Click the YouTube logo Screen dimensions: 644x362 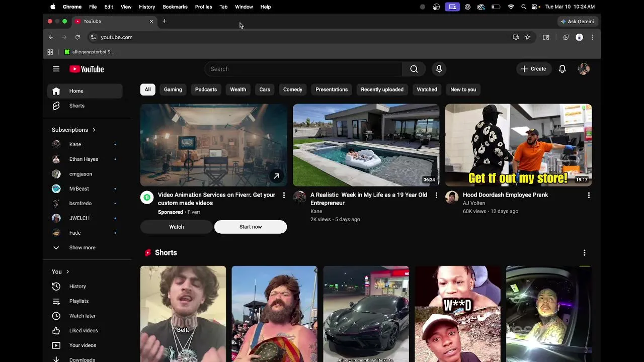coord(87,69)
